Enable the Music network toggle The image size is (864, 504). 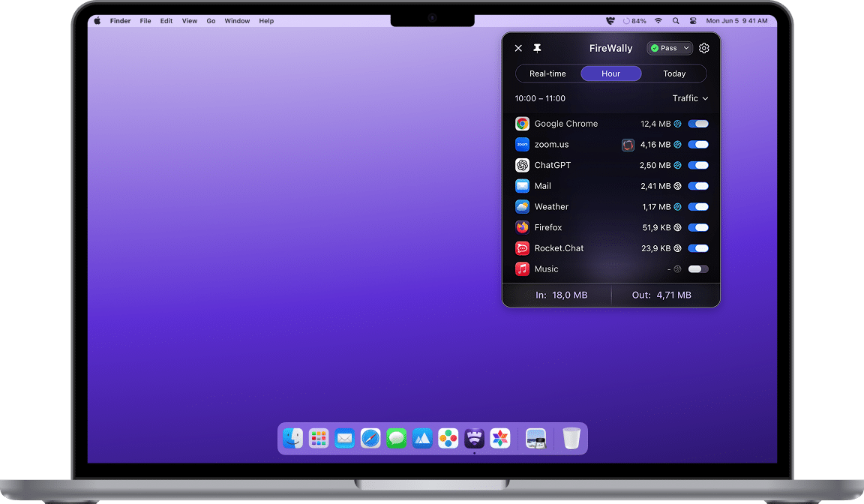(698, 269)
